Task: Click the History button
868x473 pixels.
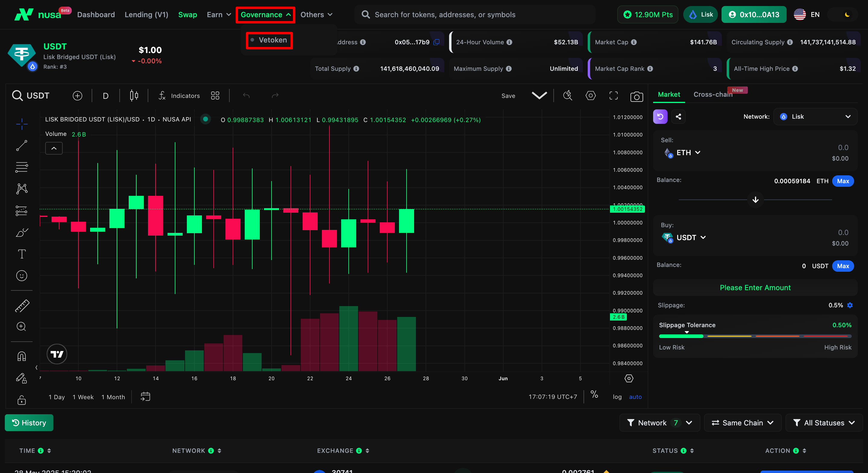Action: tap(29, 422)
